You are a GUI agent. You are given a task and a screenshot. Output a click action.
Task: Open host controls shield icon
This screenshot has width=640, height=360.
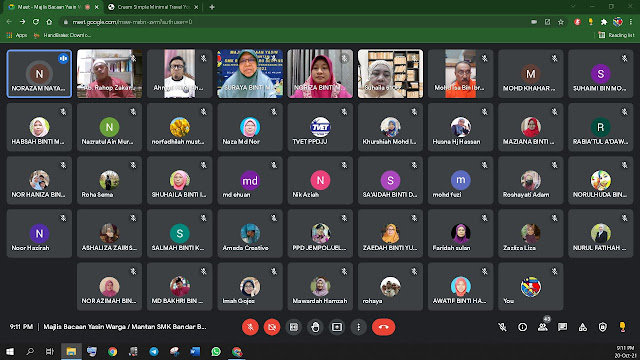coord(602,327)
